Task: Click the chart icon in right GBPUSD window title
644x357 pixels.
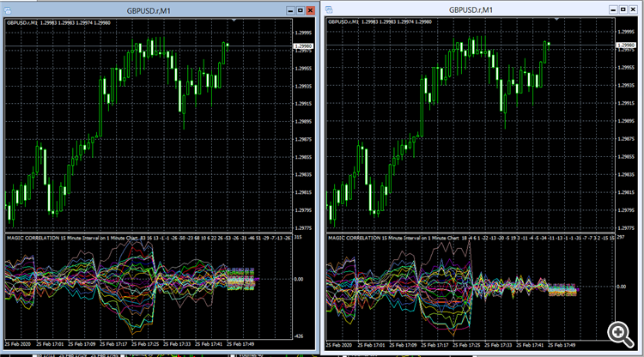Action: [x=329, y=9]
